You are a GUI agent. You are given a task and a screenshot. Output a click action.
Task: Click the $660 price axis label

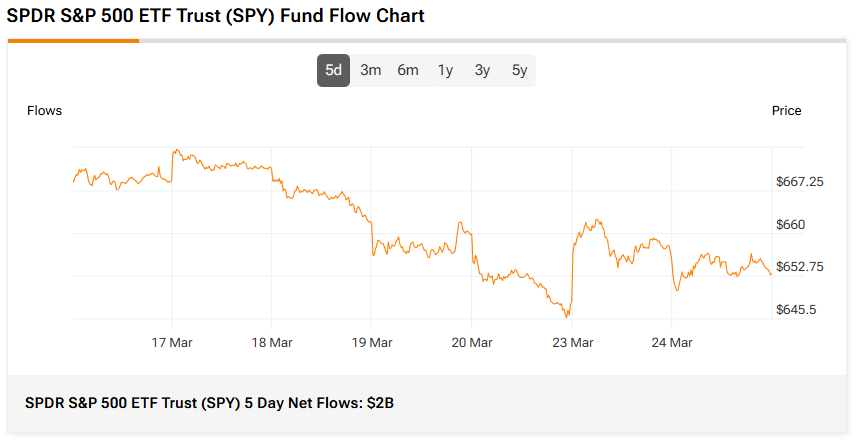pyautogui.click(x=791, y=225)
